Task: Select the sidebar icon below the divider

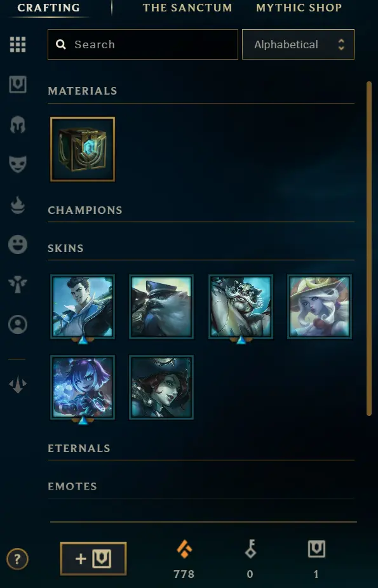Action: pos(18,385)
